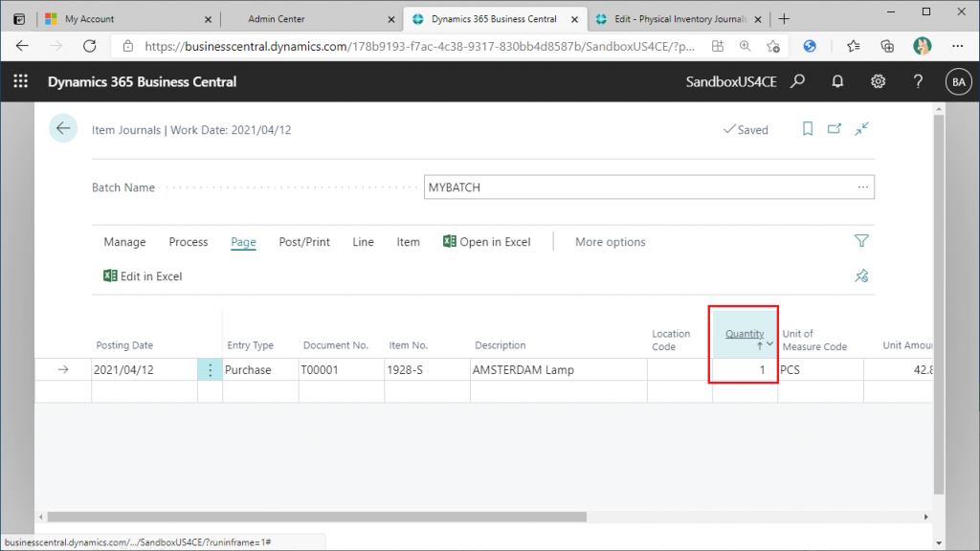Open the browser settings ellipsis menu
The image size is (980, 551).
coord(957,46)
